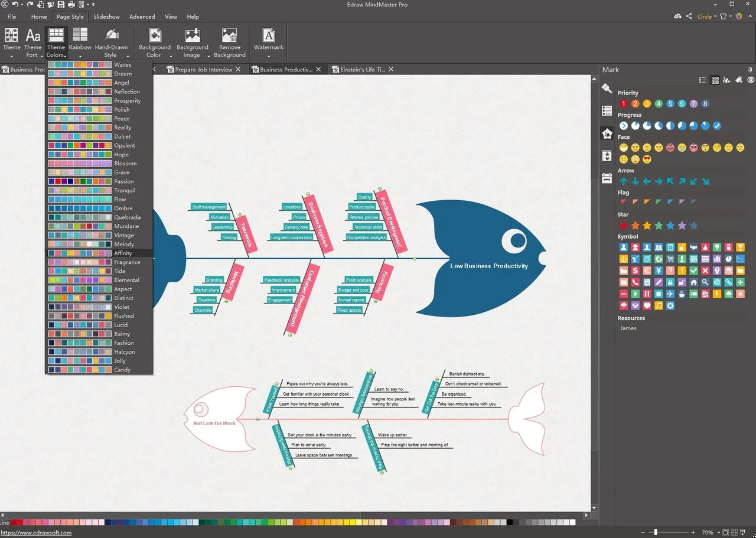The image size is (756, 538).
Task: Click the Share icon in top right
Action: coord(689,17)
